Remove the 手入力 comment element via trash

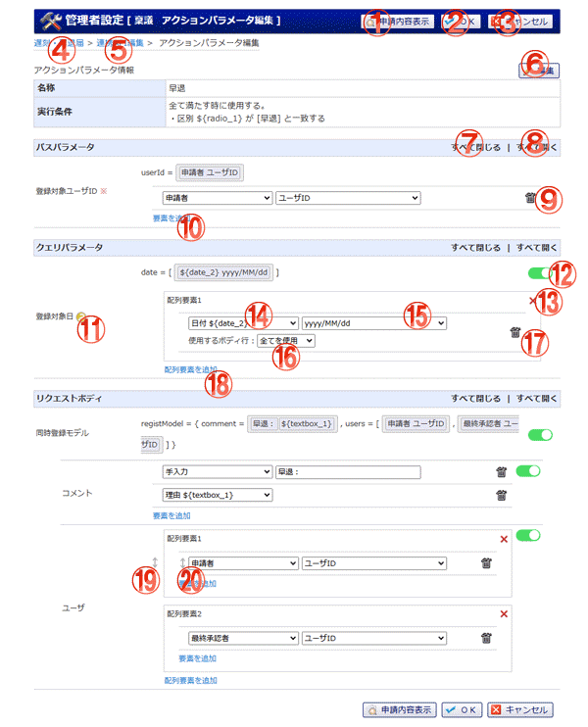[501, 472]
